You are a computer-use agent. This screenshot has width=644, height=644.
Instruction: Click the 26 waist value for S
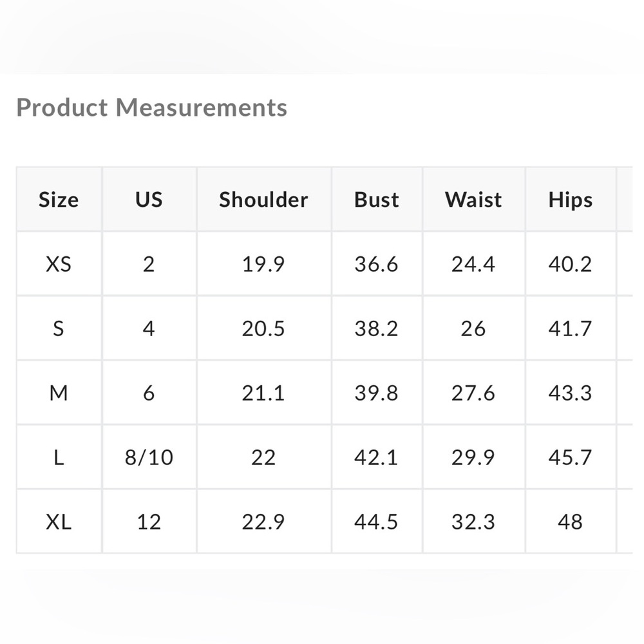point(473,328)
